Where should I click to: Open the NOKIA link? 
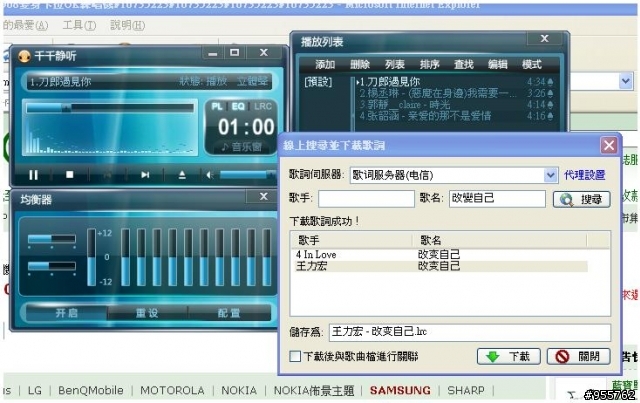coord(239,390)
